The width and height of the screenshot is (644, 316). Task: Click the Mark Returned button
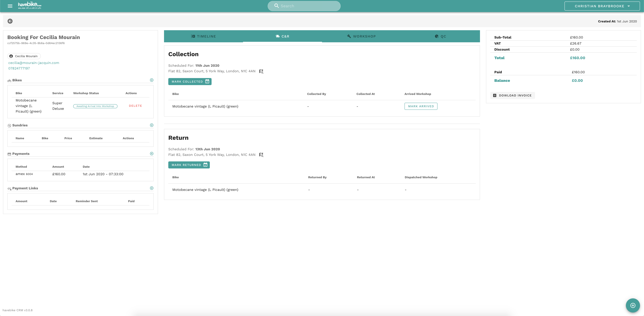189,165
